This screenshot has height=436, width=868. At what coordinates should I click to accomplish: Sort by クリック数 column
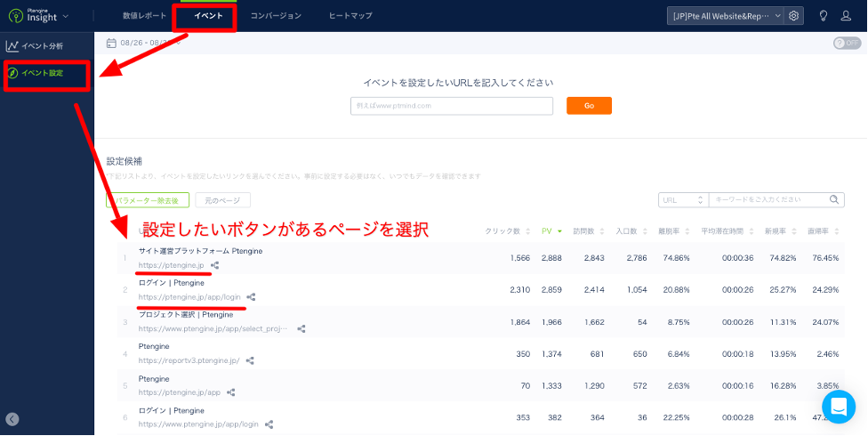(506, 231)
